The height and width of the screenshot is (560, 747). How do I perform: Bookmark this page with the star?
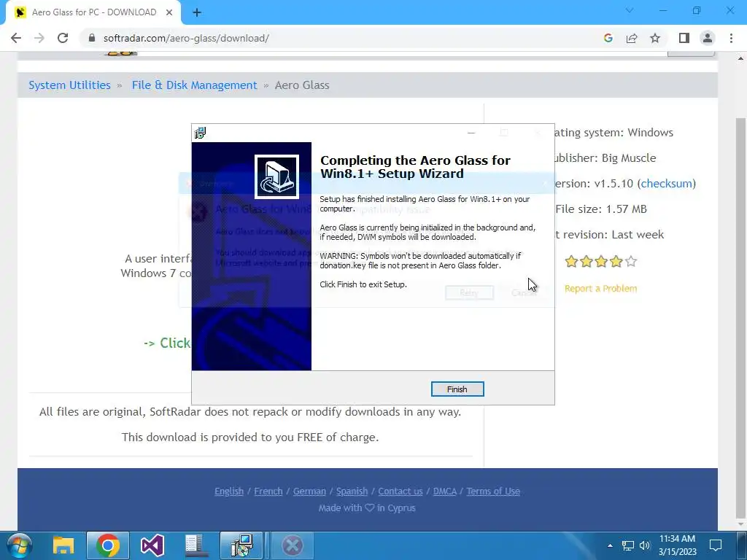pos(655,38)
